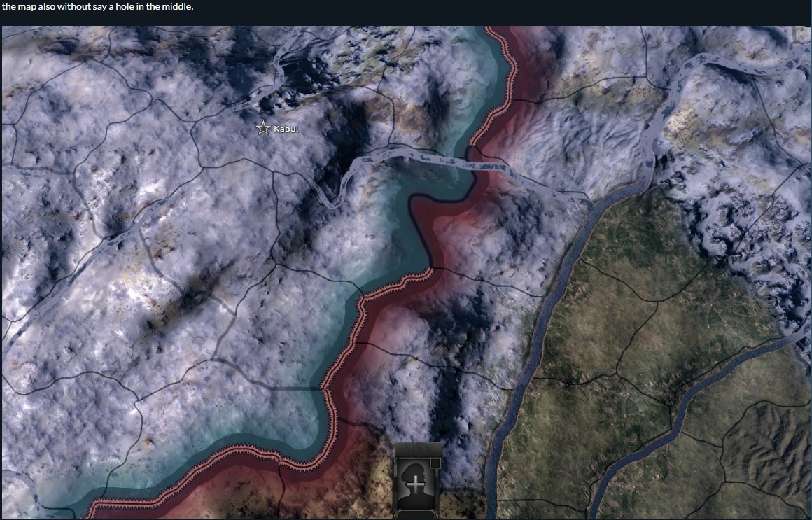Click the strength bar under the unit counter
The height and width of the screenshot is (520, 812).
416,514
